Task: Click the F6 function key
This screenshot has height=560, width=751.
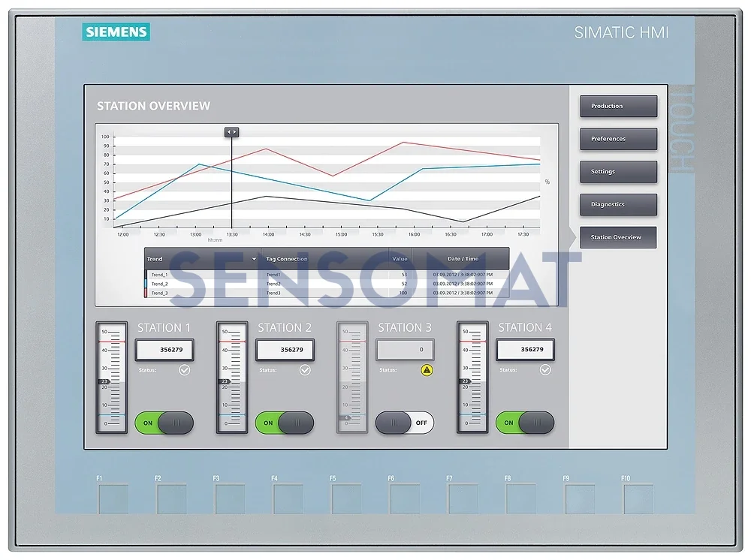Action: click(x=406, y=499)
